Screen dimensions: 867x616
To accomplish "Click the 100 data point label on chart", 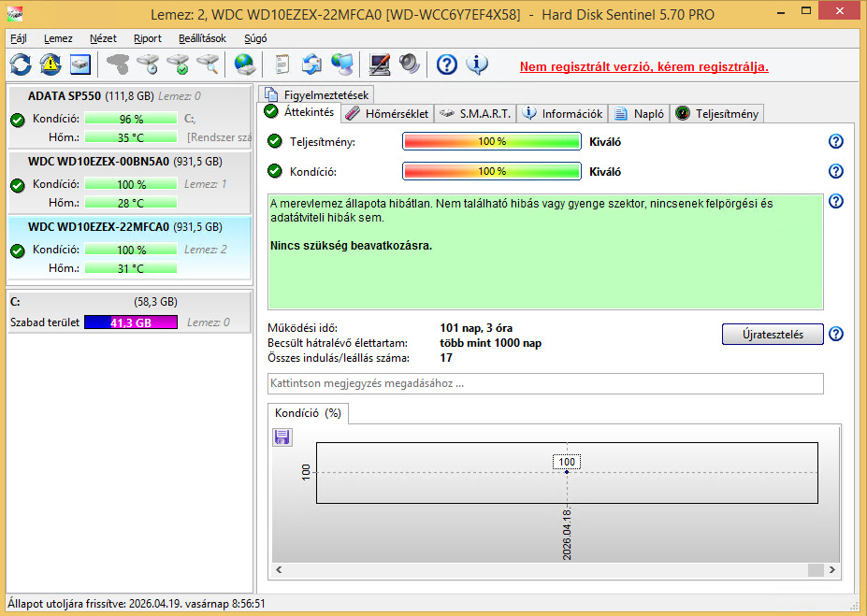I will coord(567,462).
